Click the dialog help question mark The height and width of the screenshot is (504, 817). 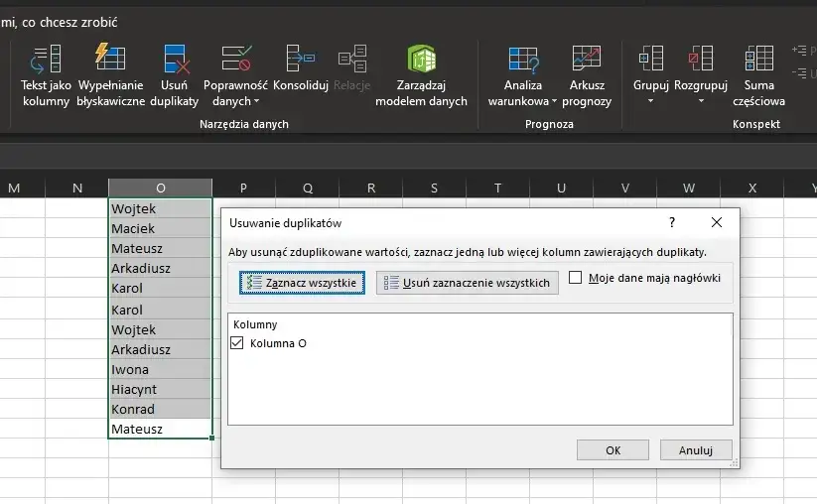pyautogui.click(x=672, y=222)
